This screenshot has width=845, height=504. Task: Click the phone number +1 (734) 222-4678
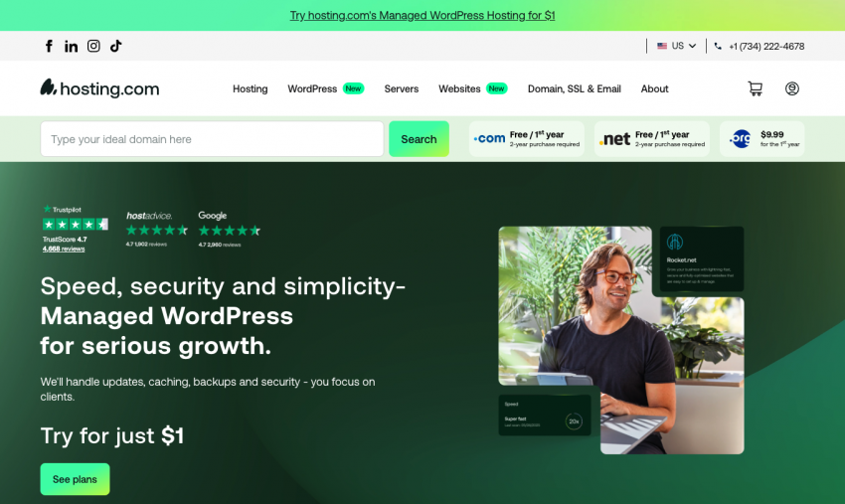pyautogui.click(x=765, y=46)
